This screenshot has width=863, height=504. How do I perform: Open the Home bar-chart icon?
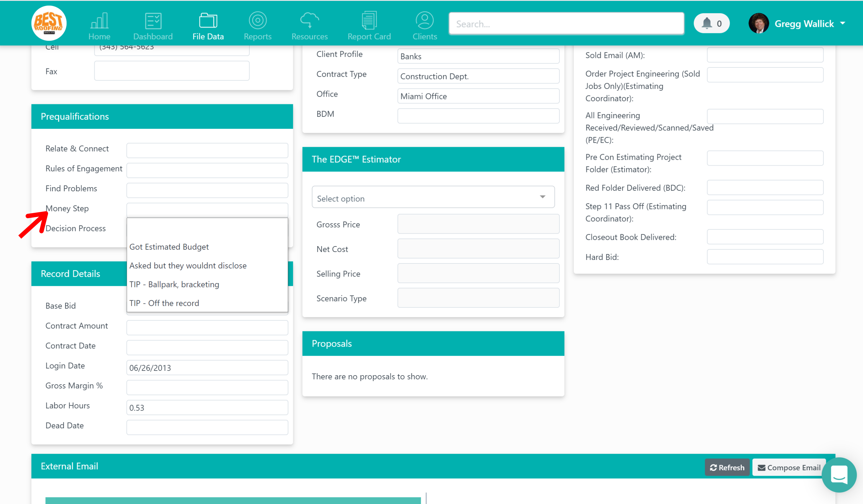(x=99, y=21)
